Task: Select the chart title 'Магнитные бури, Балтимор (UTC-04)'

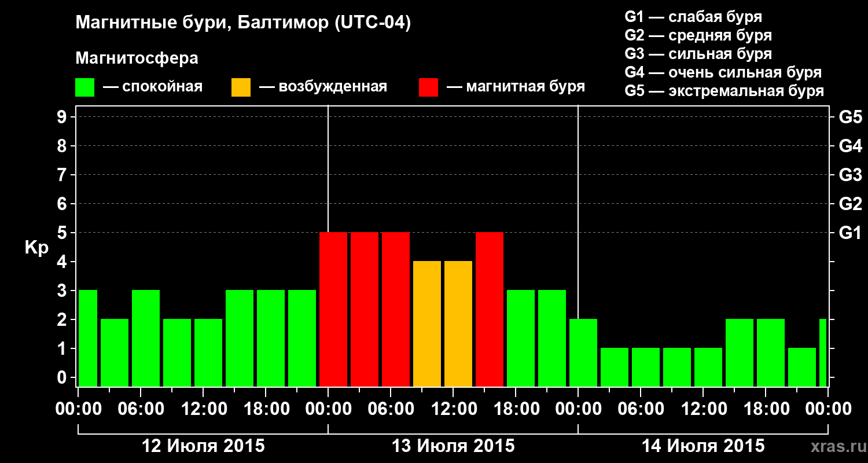Action: 243,24
